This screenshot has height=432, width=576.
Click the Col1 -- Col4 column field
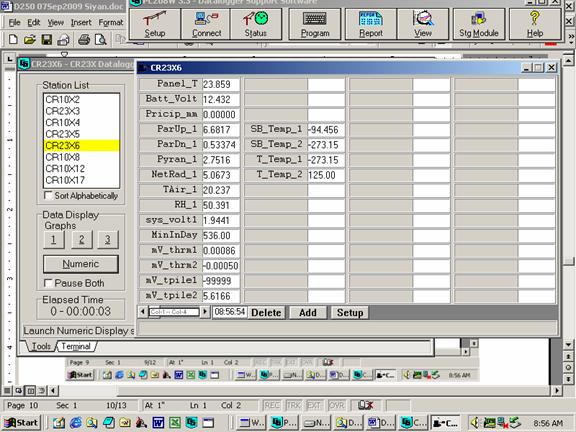coord(174,312)
